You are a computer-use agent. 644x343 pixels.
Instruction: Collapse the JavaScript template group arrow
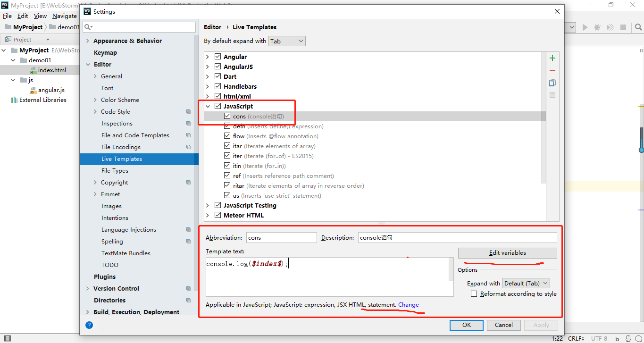point(208,106)
